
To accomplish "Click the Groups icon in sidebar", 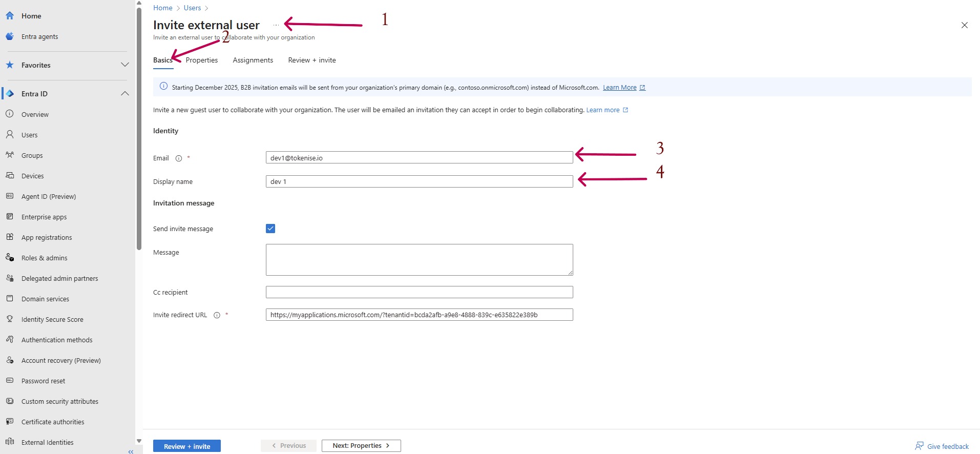I will click(10, 155).
